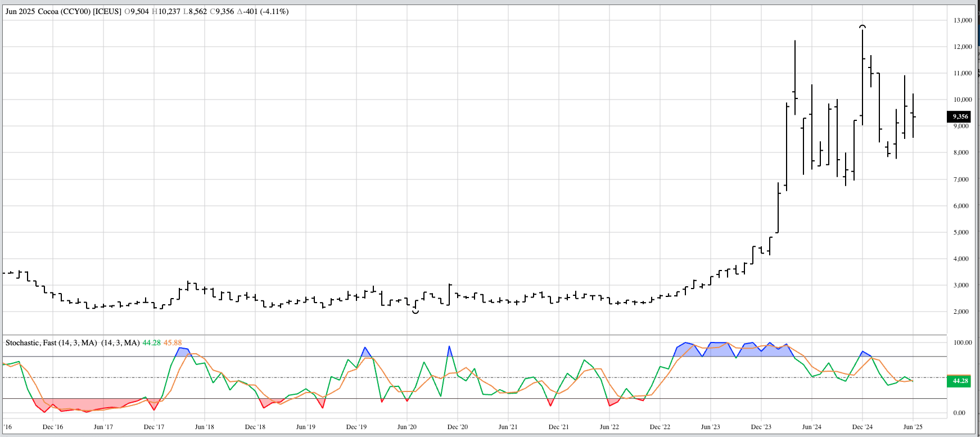980x437 pixels.
Task: Select the green 44.28 stochastic axis tag
Action: (959, 381)
